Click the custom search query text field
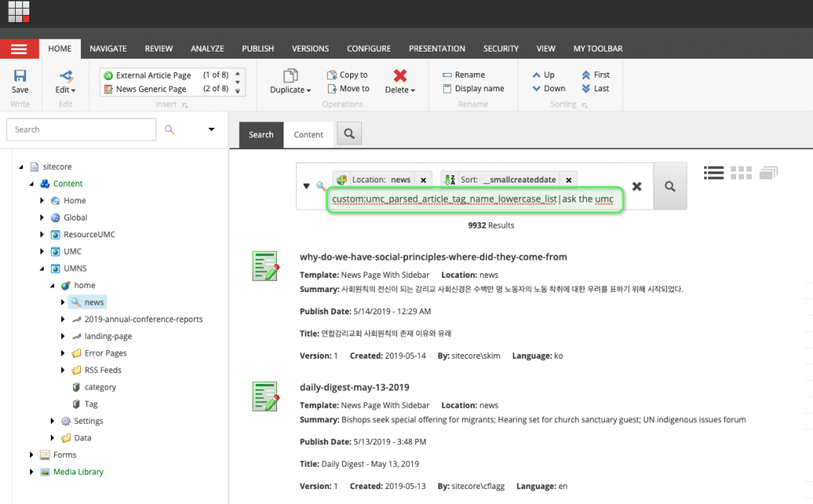The width and height of the screenshot is (813, 504). (474, 199)
